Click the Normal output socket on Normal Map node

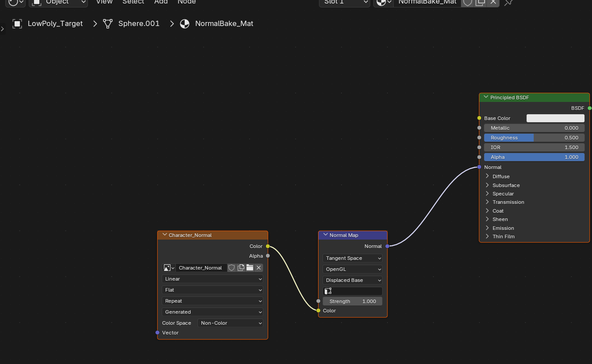pyautogui.click(x=387, y=246)
